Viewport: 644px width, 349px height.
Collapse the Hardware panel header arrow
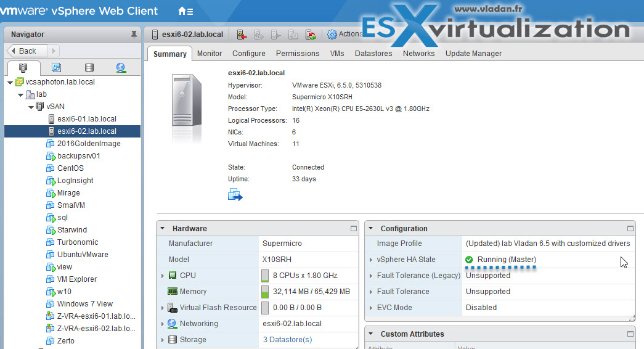pyautogui.click(x=163, y=228)
